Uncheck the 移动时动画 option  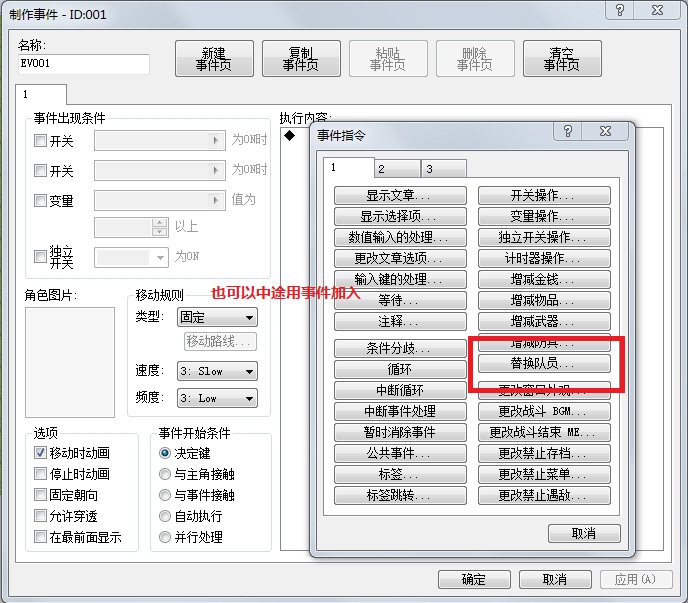[40, 452]
